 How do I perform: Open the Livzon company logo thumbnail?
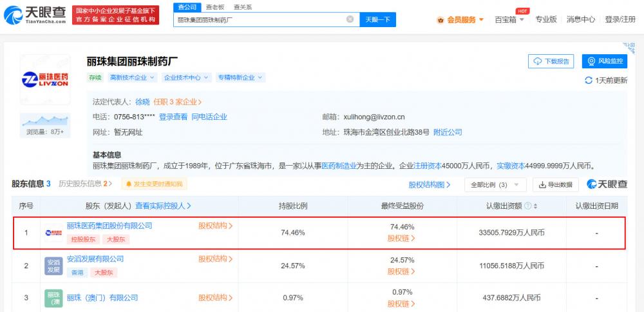(x=45, y=79)
